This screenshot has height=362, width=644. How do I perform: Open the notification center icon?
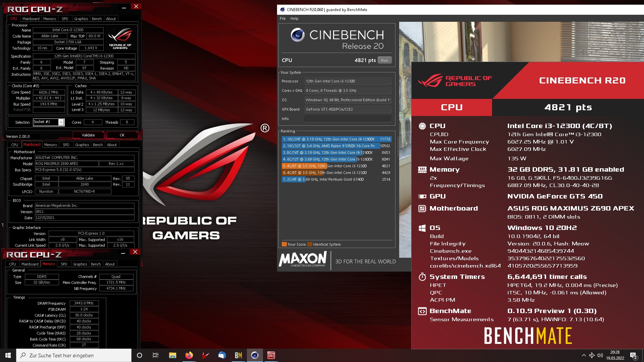click(x=633, y=356)
